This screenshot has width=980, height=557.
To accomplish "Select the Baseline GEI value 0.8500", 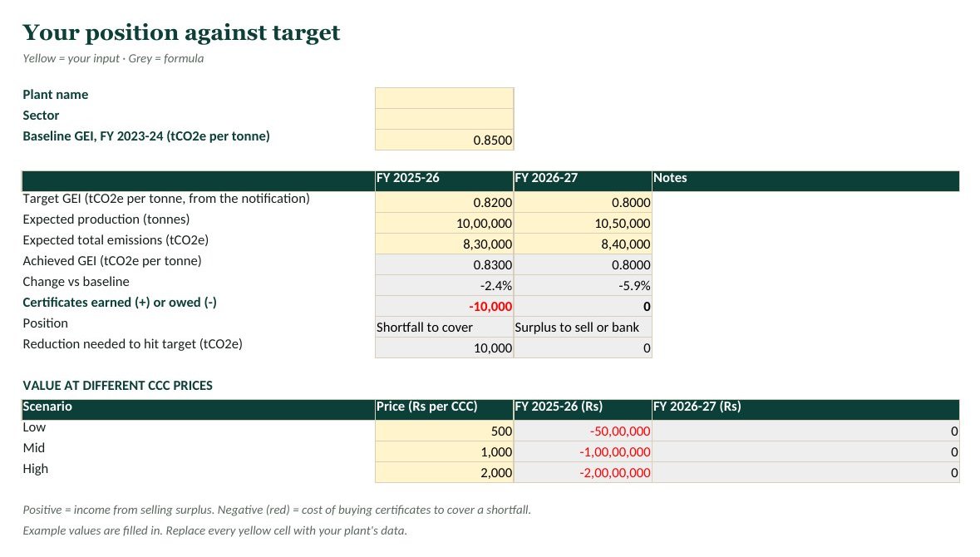I will click(x=445, y=140).
